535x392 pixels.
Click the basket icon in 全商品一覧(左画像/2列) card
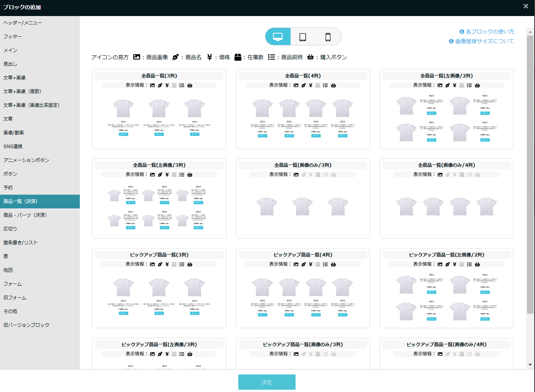tap(477, 85)
